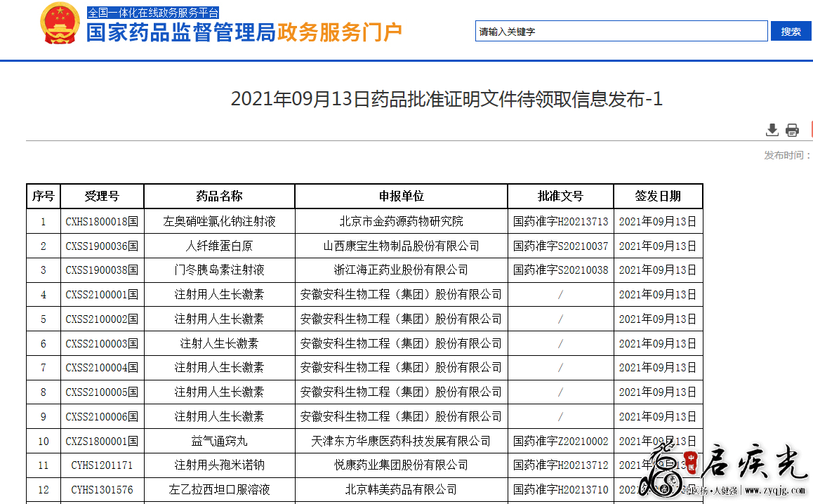Image resolution: width=813 pixels, height=504 pixels.
Task: Click the 序号 column header
Action: pos(43,196)
